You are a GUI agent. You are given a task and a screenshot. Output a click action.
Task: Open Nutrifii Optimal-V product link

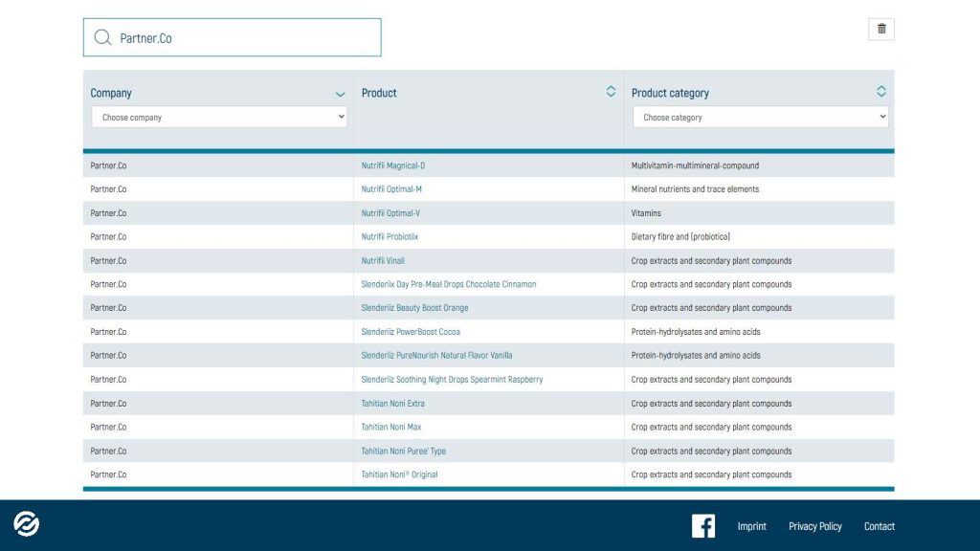pos(390,213)
